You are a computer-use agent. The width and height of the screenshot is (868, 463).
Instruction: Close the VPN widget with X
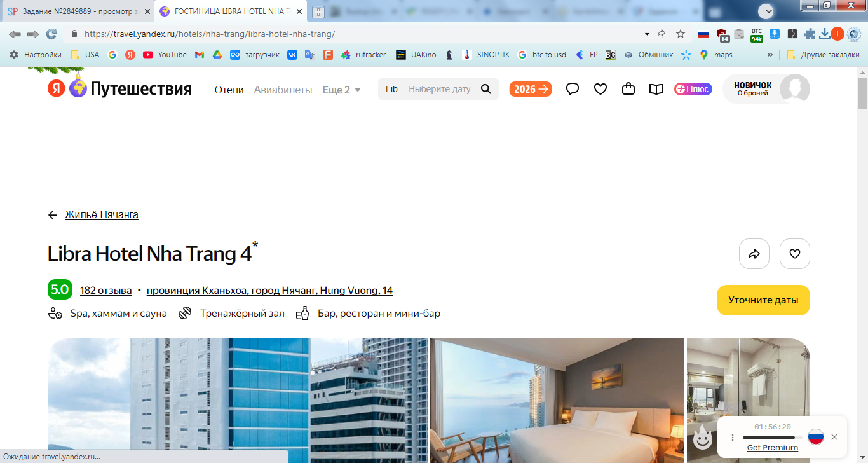[834, 437]
